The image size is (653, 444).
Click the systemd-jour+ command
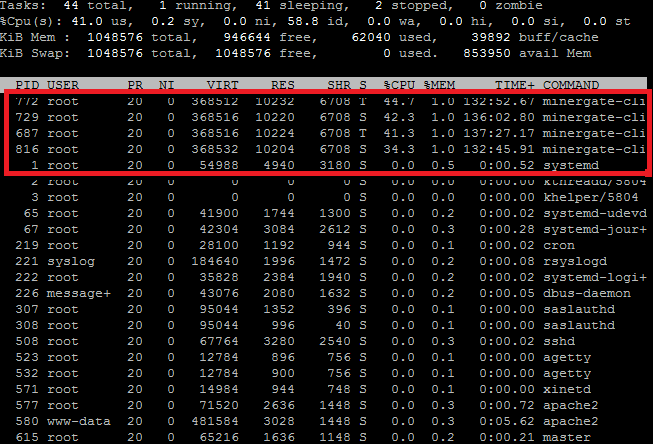pos(595,229)
